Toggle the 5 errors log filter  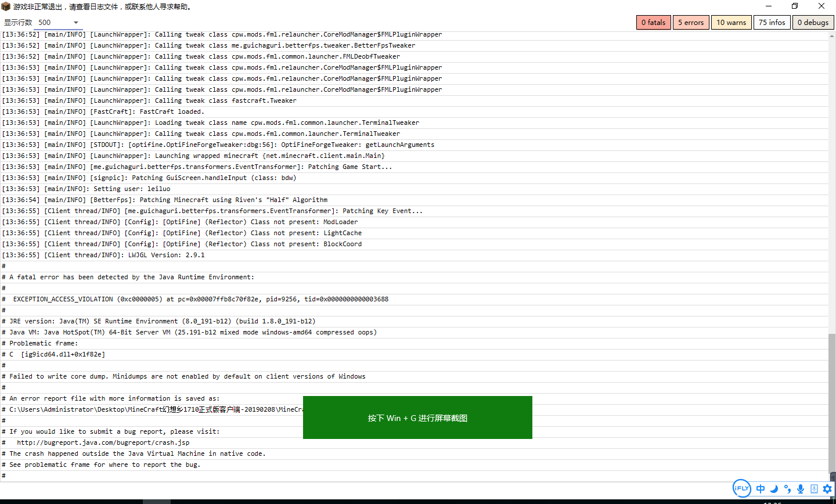(x=690, y=22)
